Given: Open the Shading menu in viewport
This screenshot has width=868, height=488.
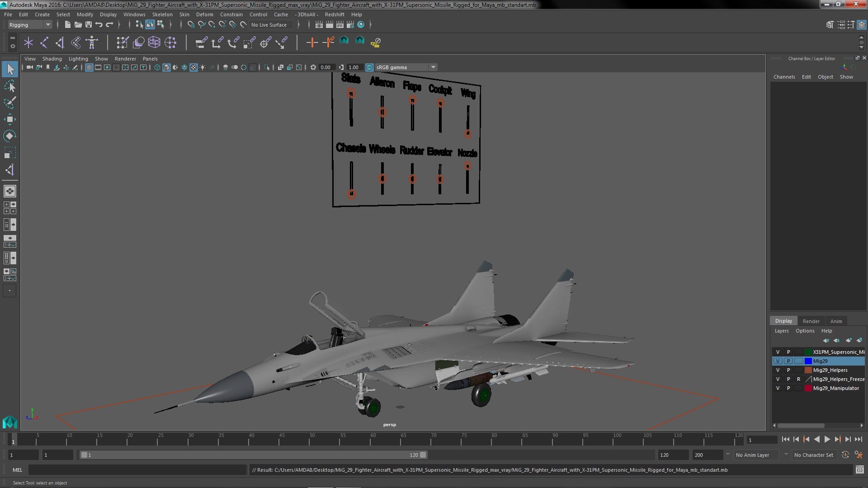Looking at the screenshot, I should [52, 59].
